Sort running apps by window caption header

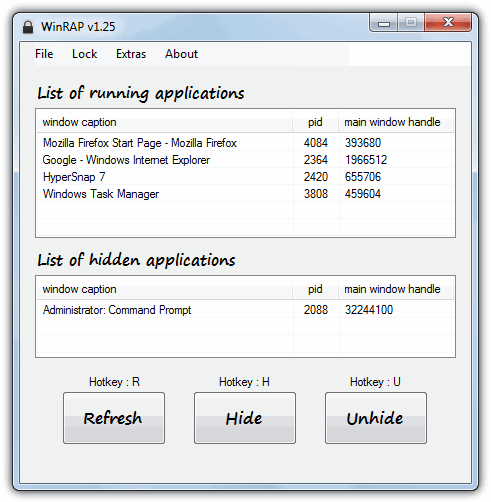click(165, 122)
